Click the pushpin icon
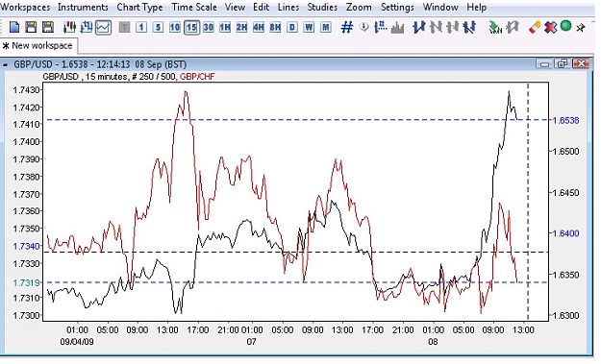Image resolution: width=601 pixels, height=364 pixels. coord(581,28)
